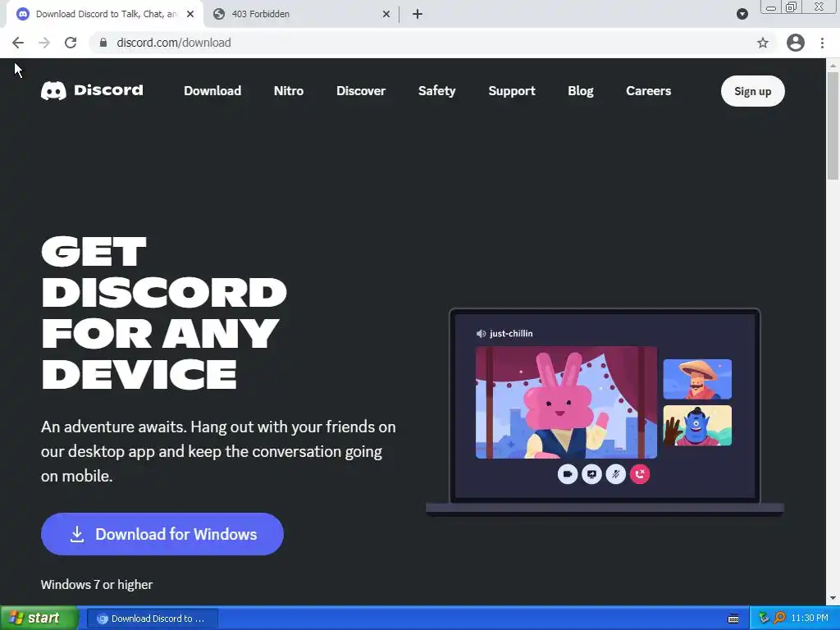Click the screen share icon in illustration
This screenshot has width=840, height=630.
(x=591, y=474)
